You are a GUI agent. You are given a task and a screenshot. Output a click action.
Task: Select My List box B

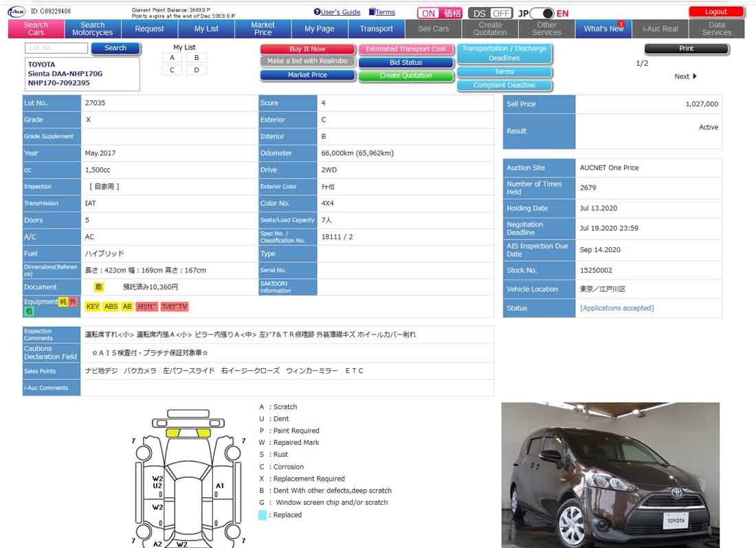tap(197, 57)
